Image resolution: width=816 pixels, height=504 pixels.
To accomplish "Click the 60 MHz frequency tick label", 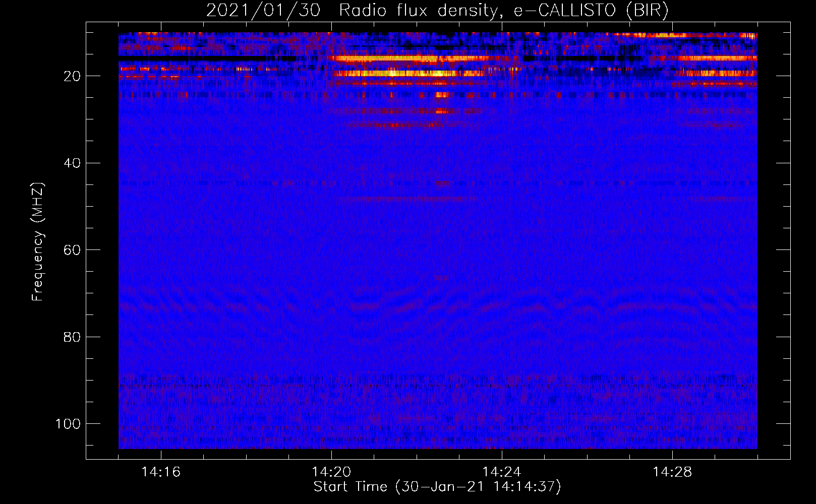I will click(72, 250).
